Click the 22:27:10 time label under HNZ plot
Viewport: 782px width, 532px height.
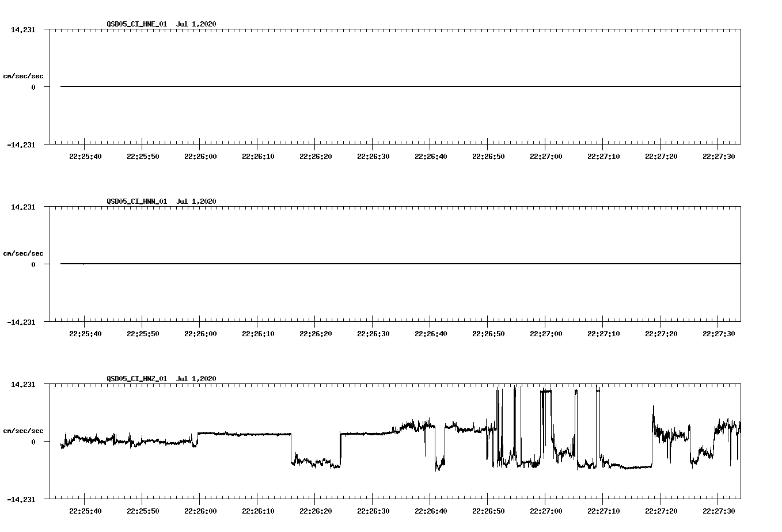click(603, 511)
